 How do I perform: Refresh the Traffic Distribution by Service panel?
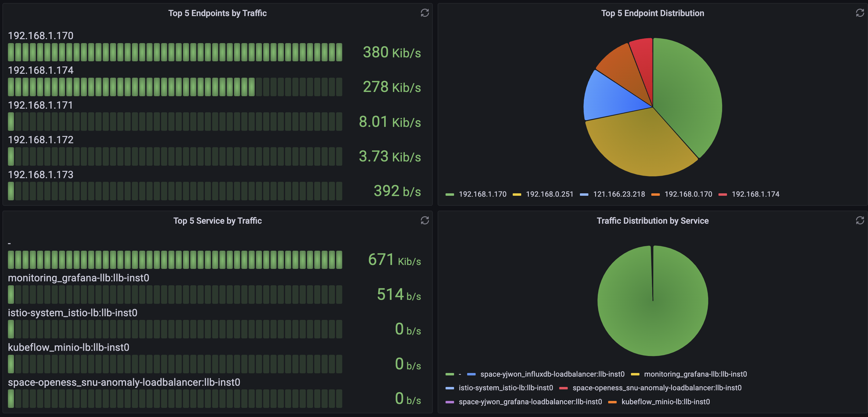point(859,220)
